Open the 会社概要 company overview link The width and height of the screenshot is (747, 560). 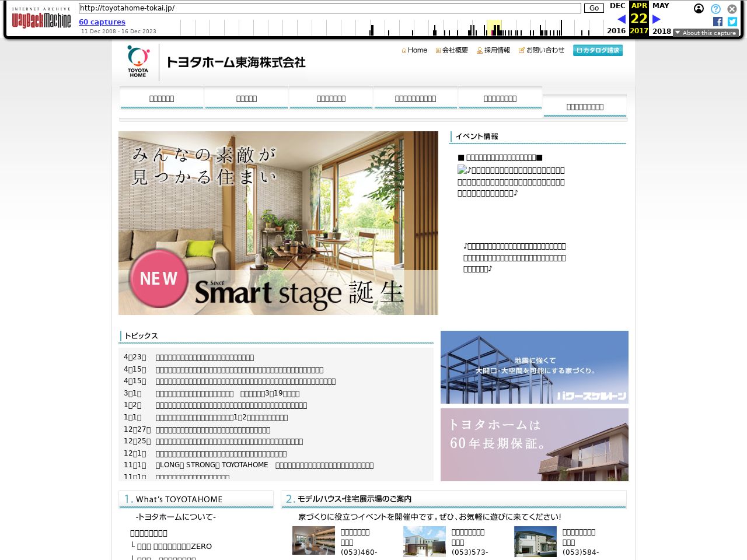tap(452, 50)
